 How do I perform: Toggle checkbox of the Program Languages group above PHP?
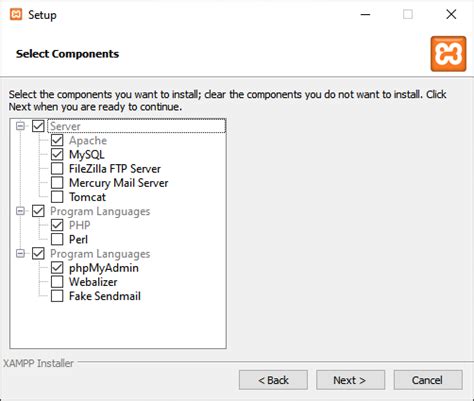[x=38, y=211]
